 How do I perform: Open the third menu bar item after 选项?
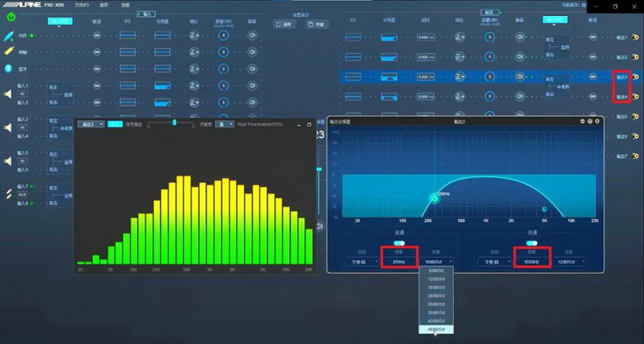(x=126, y=6)
